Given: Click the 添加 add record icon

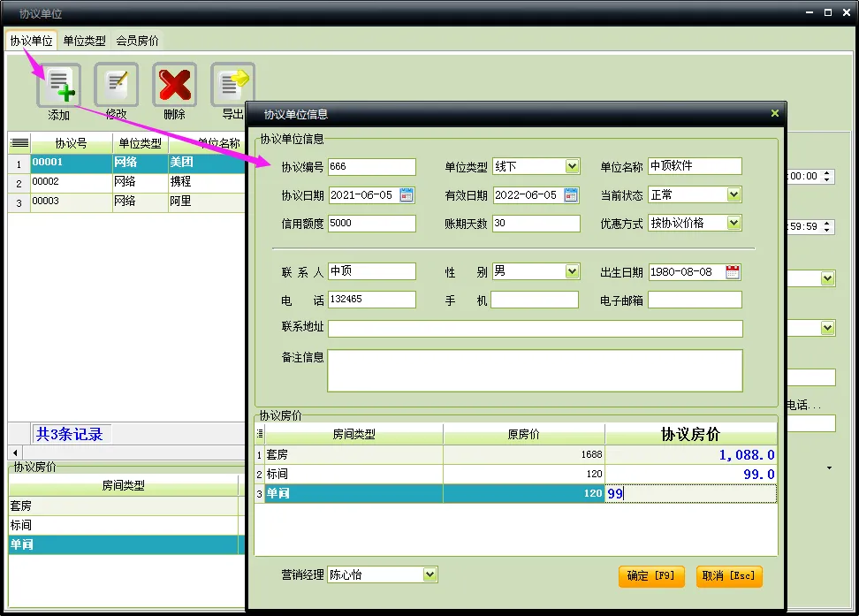Looking at the screenshot, I should pyautogui.click(x=58, y=85).
